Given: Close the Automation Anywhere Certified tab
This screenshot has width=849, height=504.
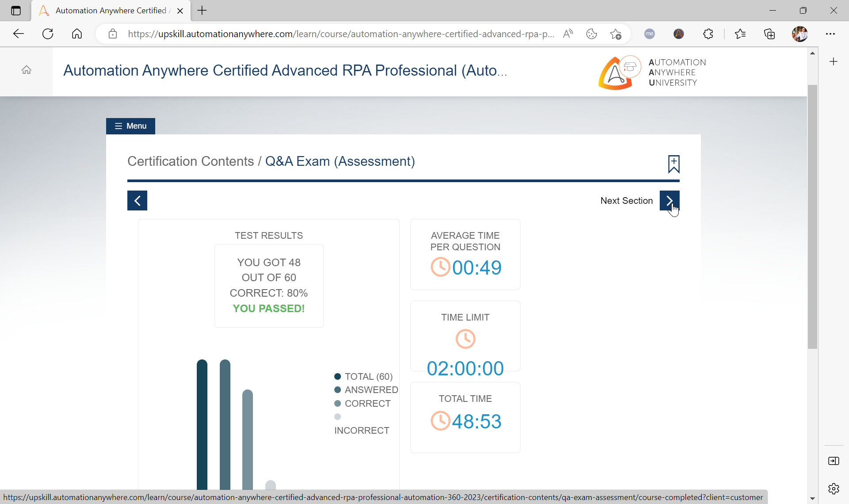Looking at the screenshot, I should 180,11.
